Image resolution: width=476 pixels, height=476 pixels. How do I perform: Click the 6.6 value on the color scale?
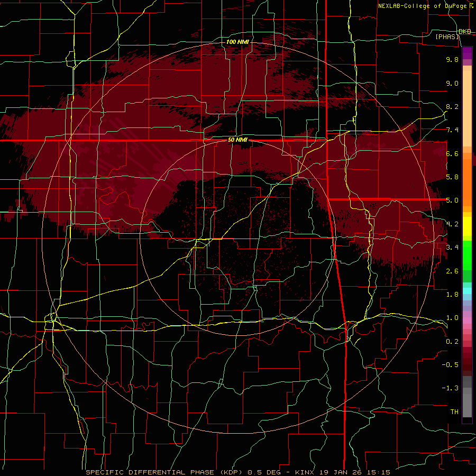click(x=452, y=153)
